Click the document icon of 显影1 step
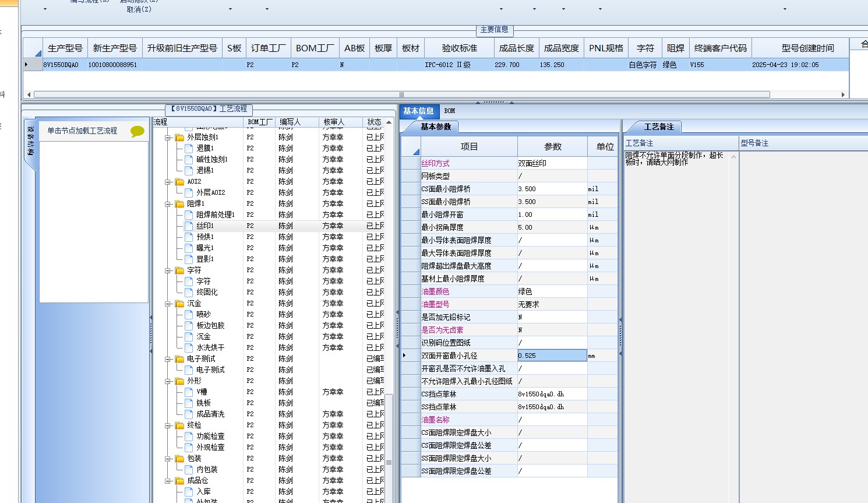 [x=189, y=259]
